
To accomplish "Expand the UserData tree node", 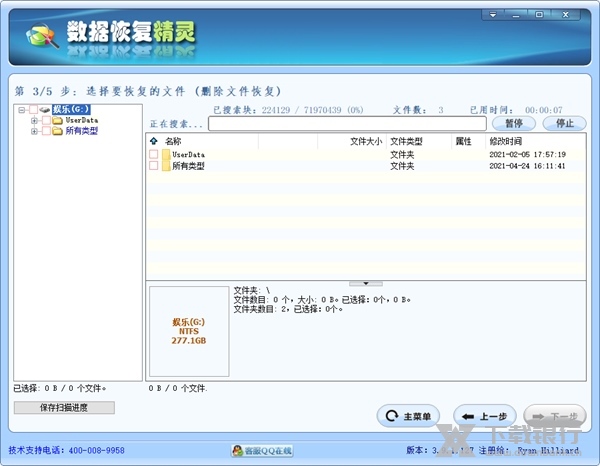I will pos(34,121).
